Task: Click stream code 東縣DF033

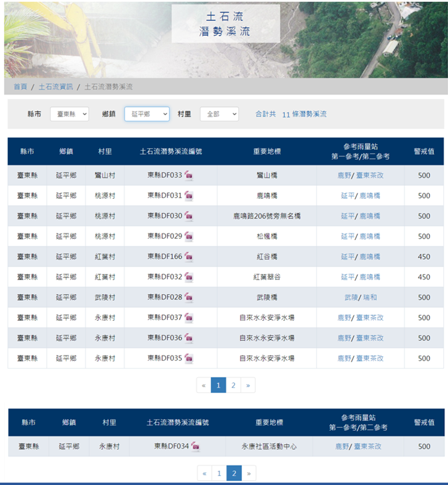Action: 165,175
